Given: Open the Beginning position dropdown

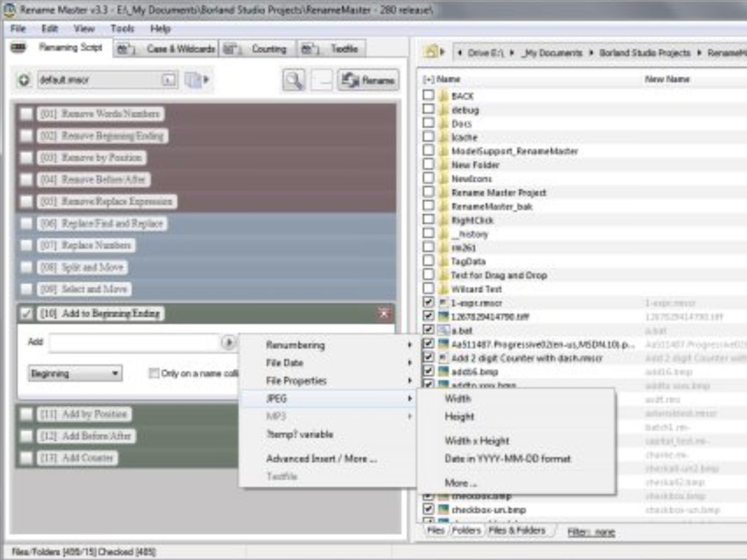Looking at the screenshot, I should (x=75, y=373).
